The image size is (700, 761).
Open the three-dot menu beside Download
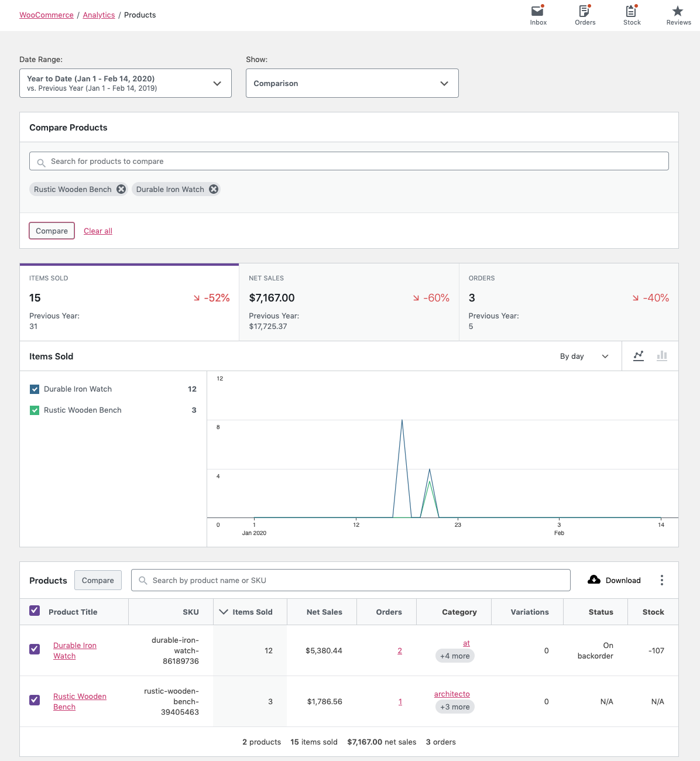click(662, 580)
